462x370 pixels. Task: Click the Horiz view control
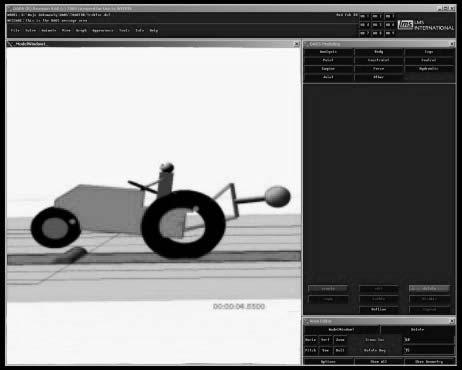coord(311,340)
